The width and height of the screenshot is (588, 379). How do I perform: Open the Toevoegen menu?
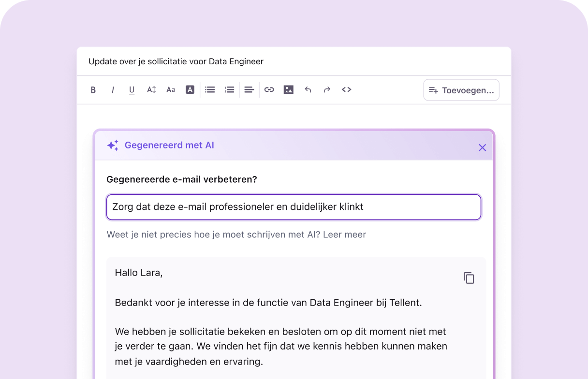461,90
